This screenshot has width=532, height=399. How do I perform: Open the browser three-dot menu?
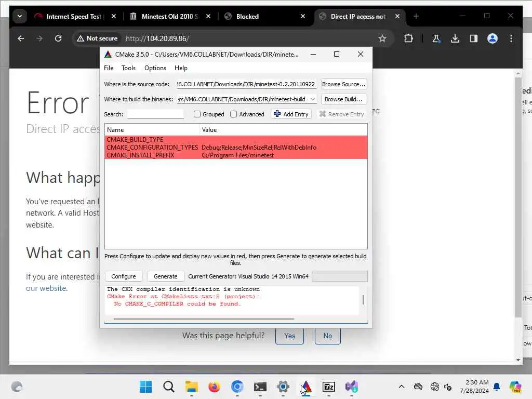(511, 38)
